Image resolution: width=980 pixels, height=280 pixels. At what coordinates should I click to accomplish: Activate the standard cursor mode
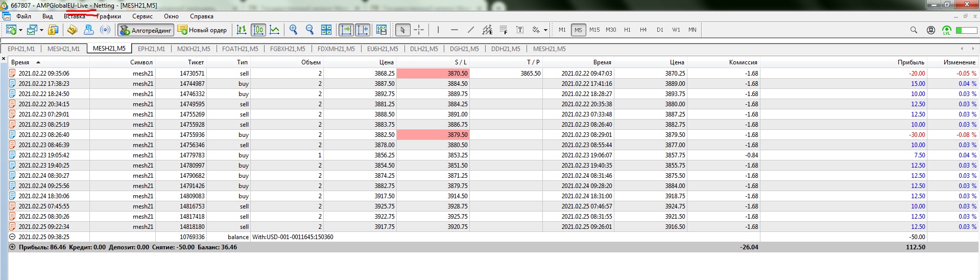pos(402,30)
